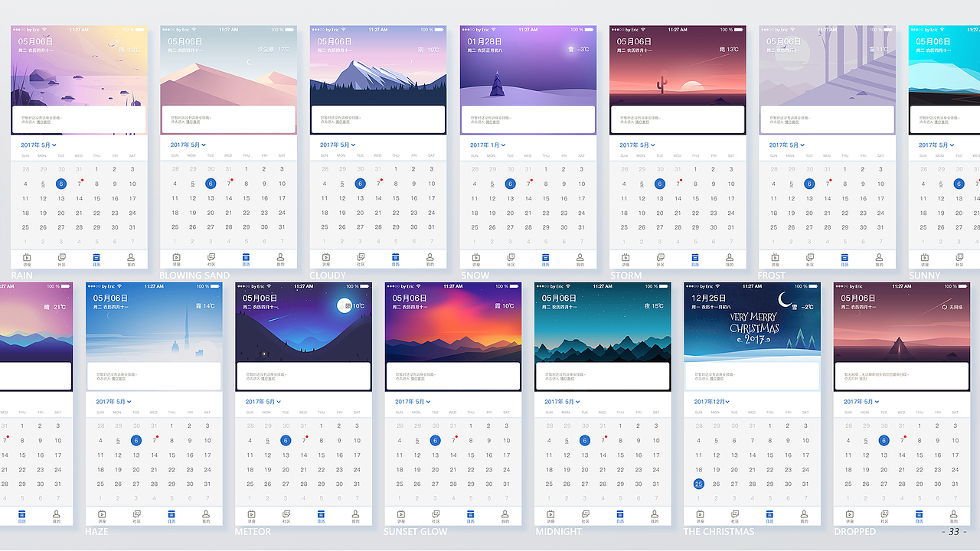Select the calendar icon in CLOUDY screen
This screenshot has height=551, width=980.
(396, 258)
